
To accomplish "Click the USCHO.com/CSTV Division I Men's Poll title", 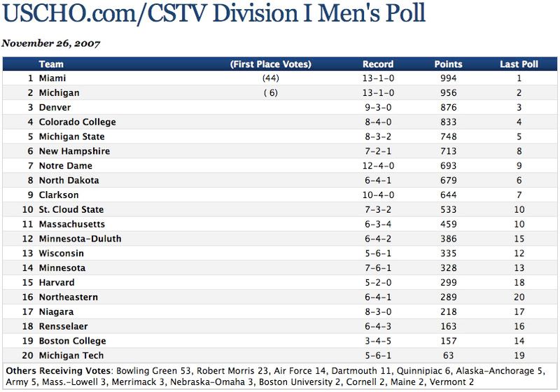I will click(x=214, y=15).
